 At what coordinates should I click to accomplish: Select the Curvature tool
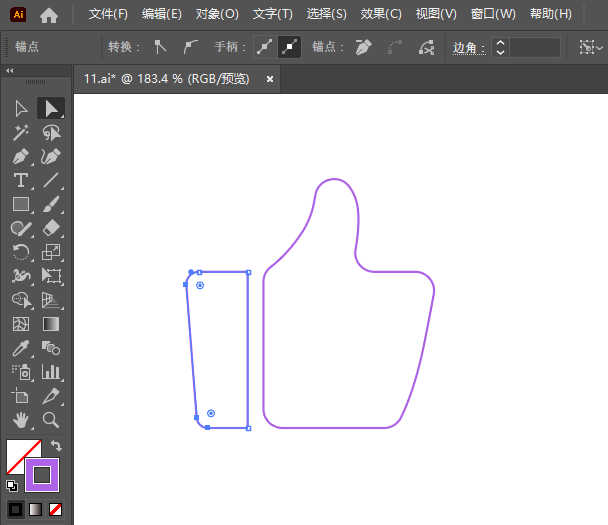pos(51,157)
